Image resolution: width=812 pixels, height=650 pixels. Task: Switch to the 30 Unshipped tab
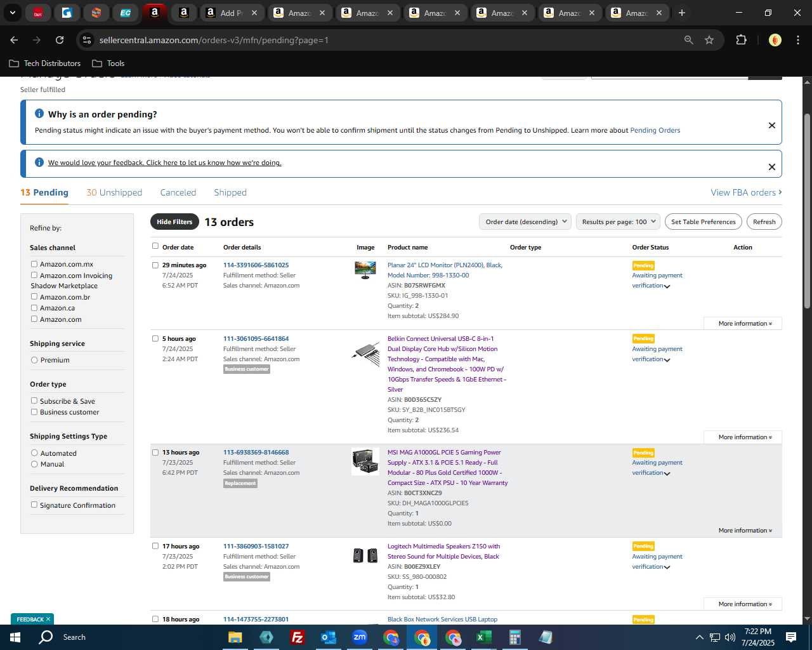pyautogui.click(x=114, y=192)
